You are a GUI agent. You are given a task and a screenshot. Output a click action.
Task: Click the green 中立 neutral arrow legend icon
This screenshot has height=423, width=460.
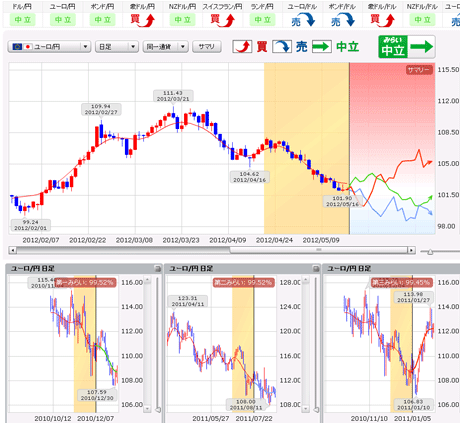click(322, 47)
